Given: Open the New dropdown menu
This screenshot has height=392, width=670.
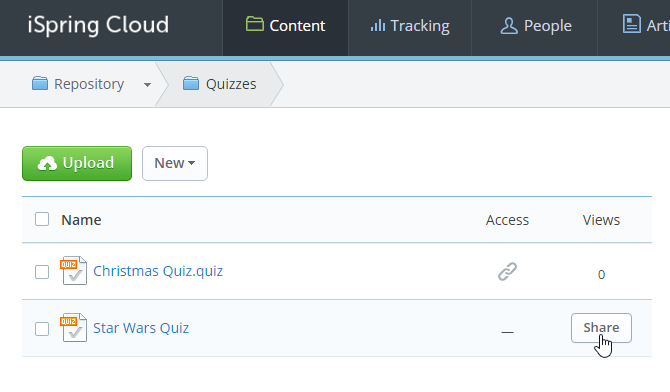Looking at the screenshot, I should pos(175,163).
